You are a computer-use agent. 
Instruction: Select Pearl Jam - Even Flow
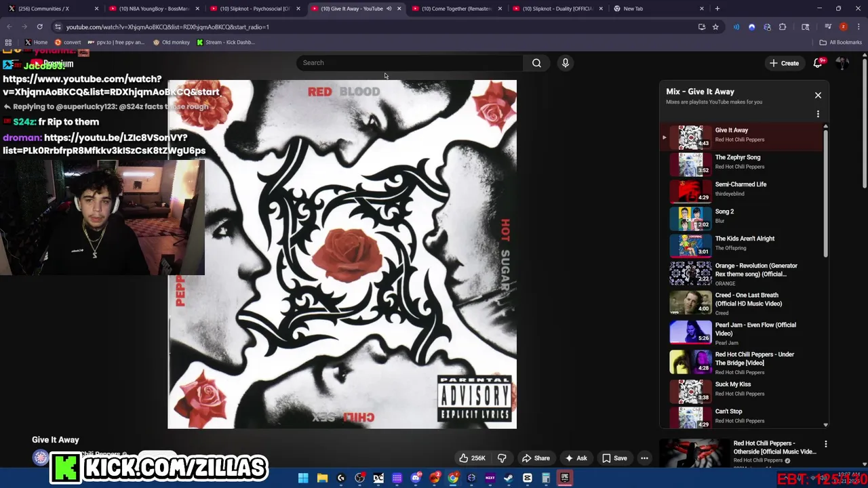coord(743,333)
